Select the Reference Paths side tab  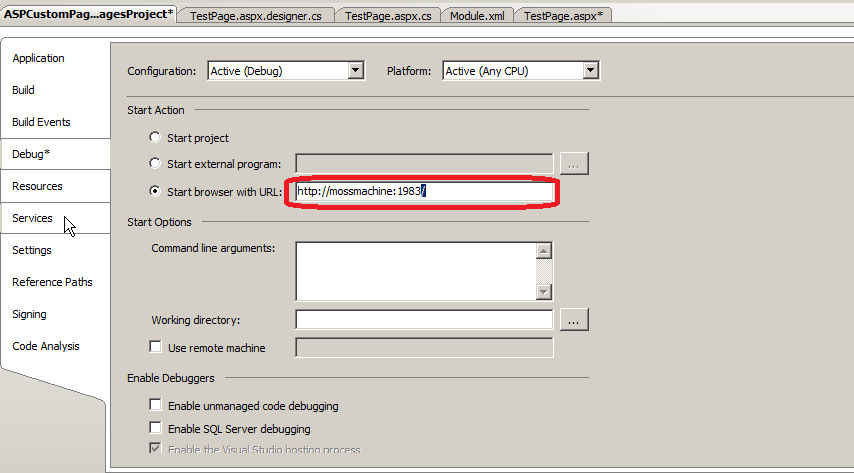tap(52, 282)
